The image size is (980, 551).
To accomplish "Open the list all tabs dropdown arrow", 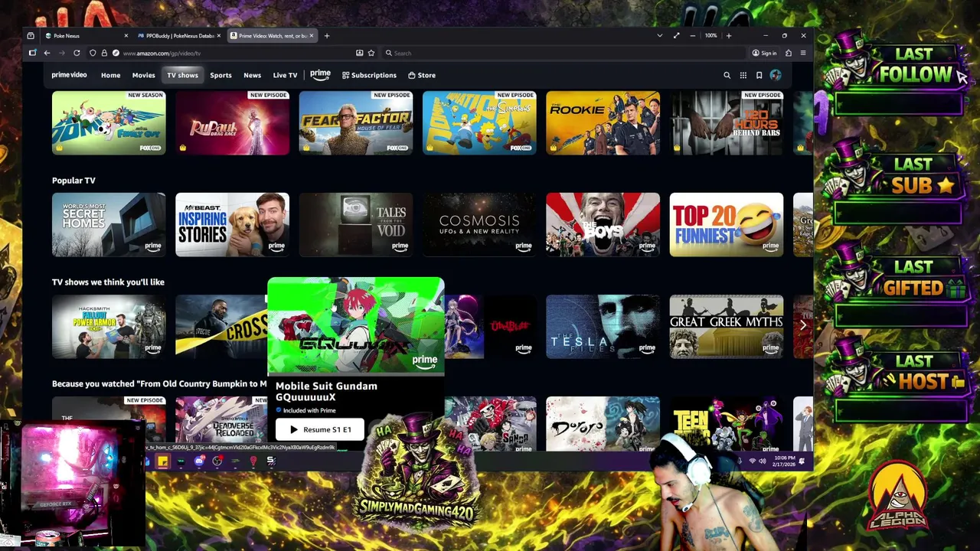I will click(659, 36).
